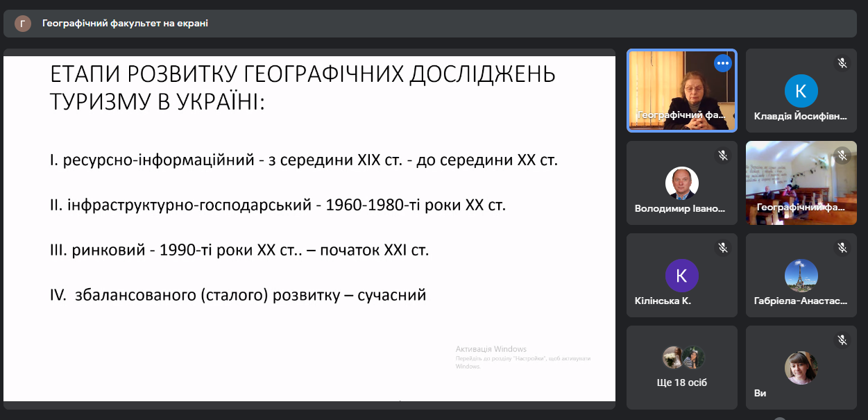
Task: Click the 'Володимир Івано...' name label
Action: [681, 208]
